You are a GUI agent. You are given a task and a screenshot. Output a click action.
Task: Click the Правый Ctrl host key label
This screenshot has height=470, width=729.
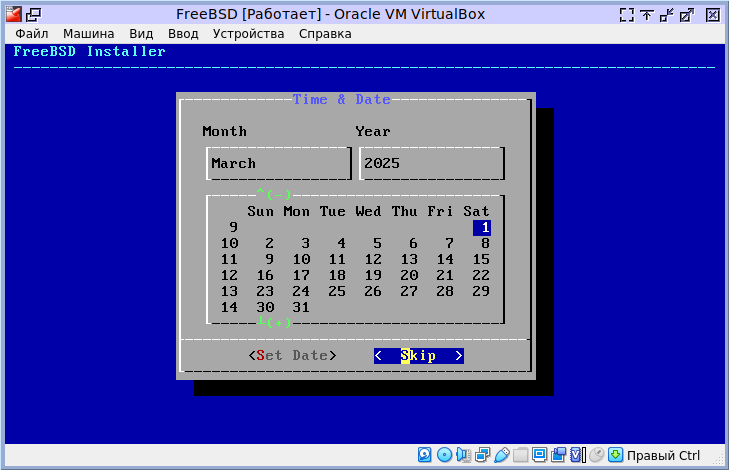coord(663,455)
